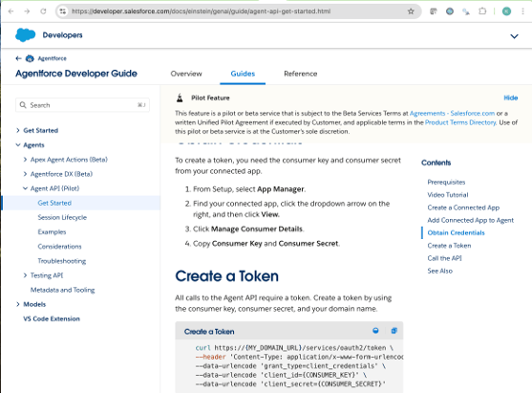Toggle code theme in Create a Token block

pyautogui.click(x=375, y=331)
